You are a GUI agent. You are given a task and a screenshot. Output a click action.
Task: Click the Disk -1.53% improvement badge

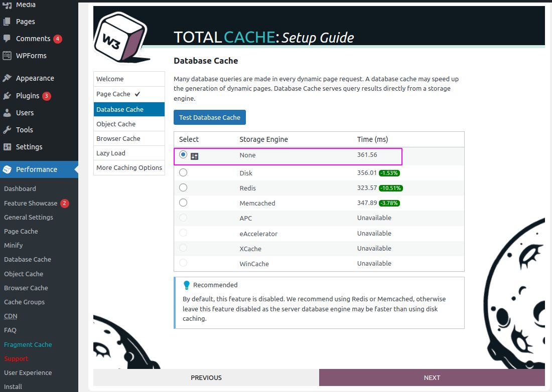(389, 173)
